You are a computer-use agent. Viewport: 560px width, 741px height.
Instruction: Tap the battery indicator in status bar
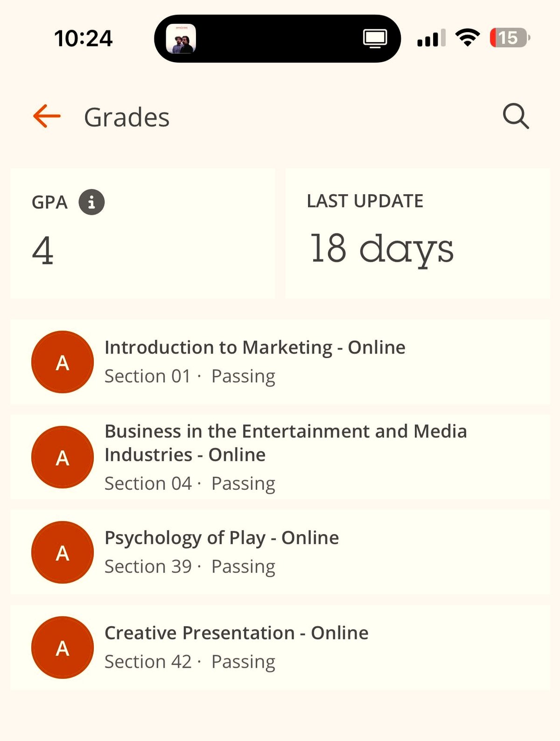pos(509,38)
